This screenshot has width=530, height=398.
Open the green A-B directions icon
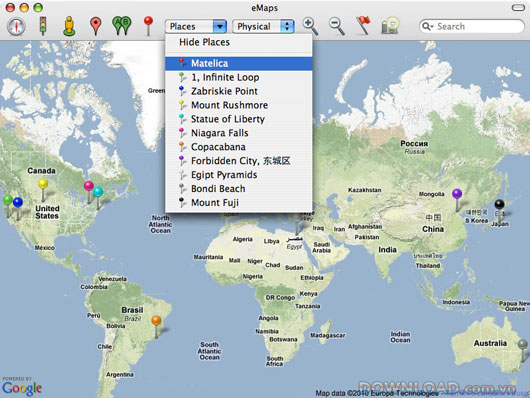point(122,26)
